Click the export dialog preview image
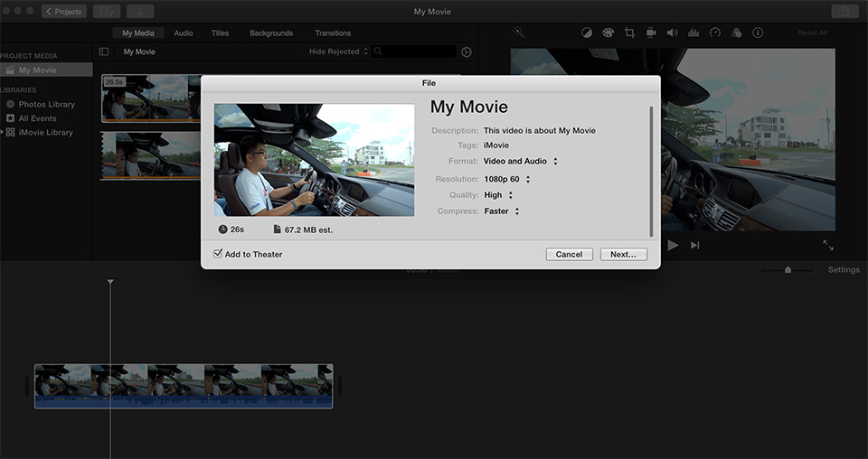Image resolution: width=868 pixels, height=459 pixels. tap(314, 160)
